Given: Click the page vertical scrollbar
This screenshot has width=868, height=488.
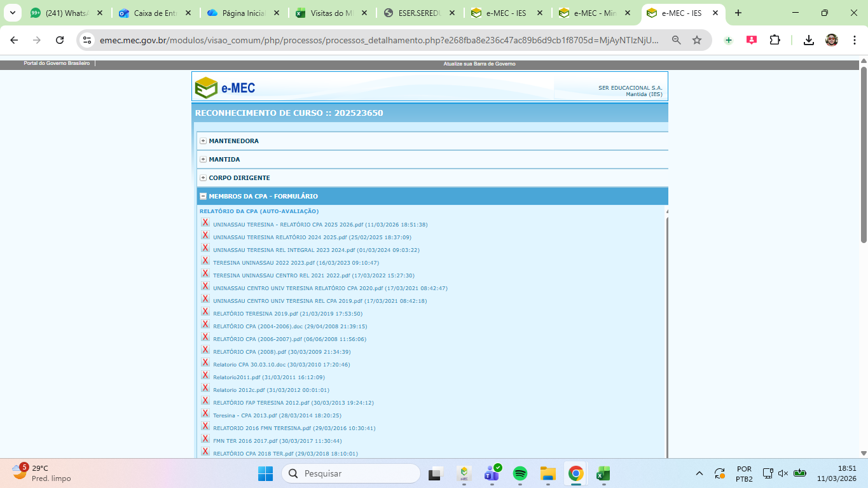Looking at the screenshot, I should tap(864, 153).
